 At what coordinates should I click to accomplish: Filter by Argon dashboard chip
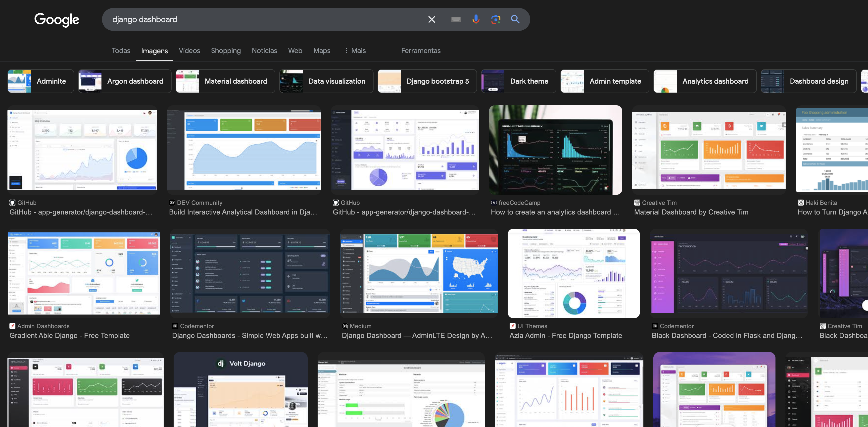tap(125, 81)
